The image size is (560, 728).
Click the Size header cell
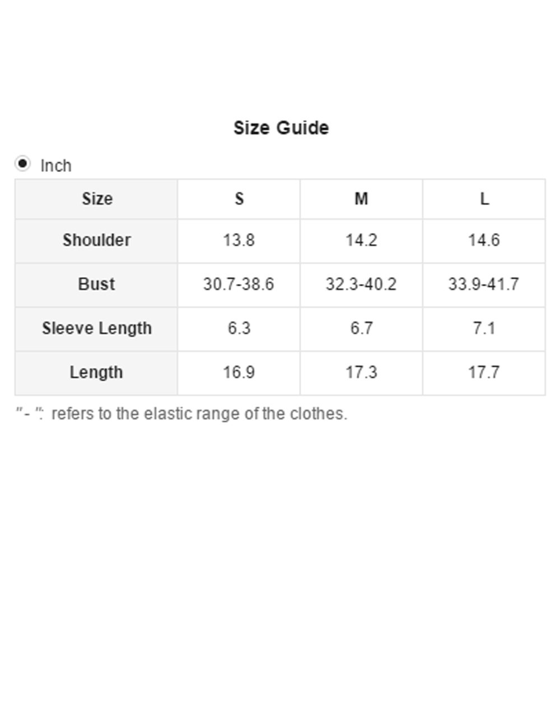(x=96, y=199)
